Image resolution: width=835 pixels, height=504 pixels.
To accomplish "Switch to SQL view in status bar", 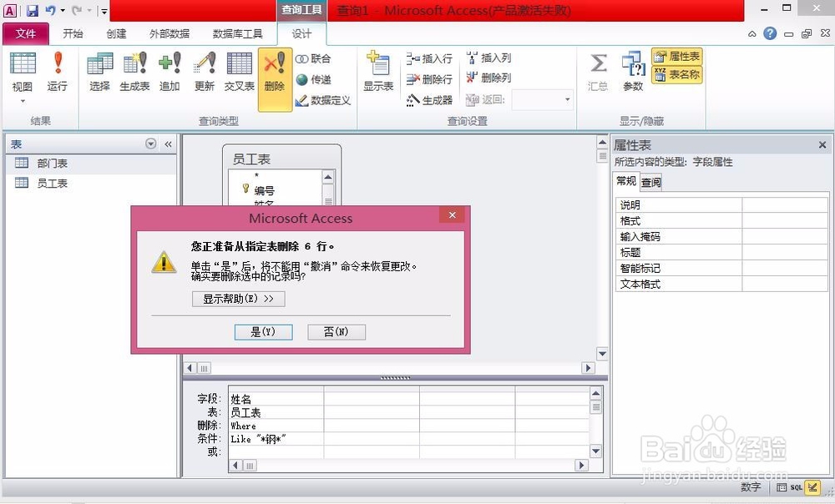I will [x=796, y=487].
